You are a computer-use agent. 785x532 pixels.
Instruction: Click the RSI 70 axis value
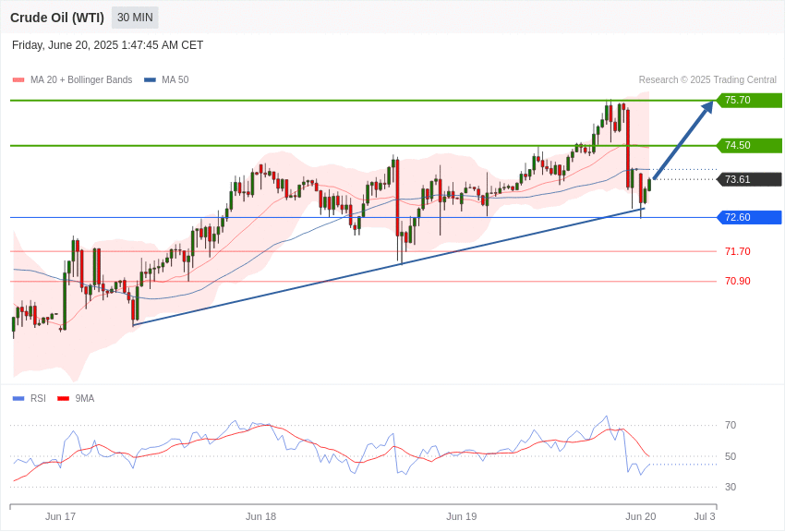coord(731,425)
